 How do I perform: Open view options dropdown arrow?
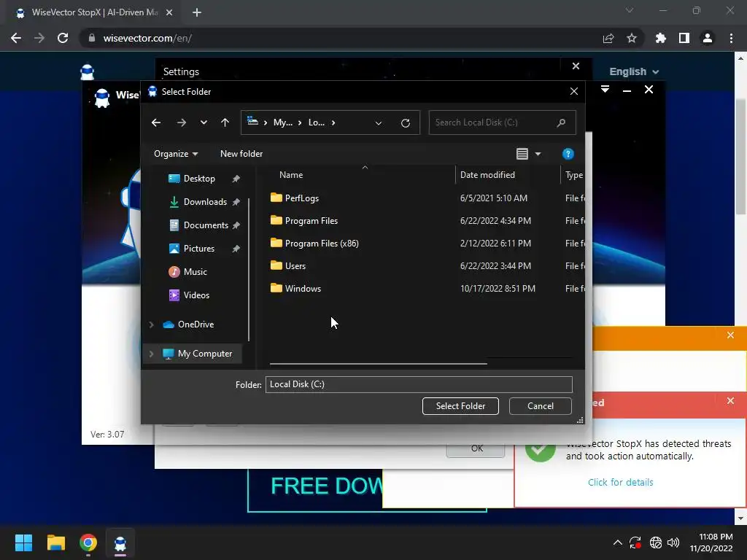point(538,154)
